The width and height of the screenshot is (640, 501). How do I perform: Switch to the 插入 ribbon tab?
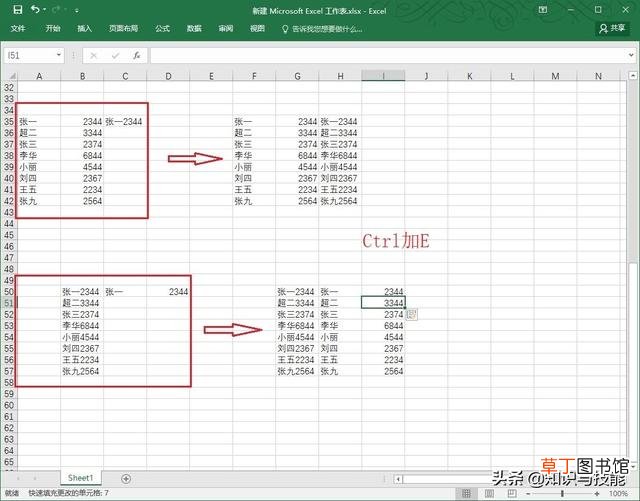coord(84,28)
